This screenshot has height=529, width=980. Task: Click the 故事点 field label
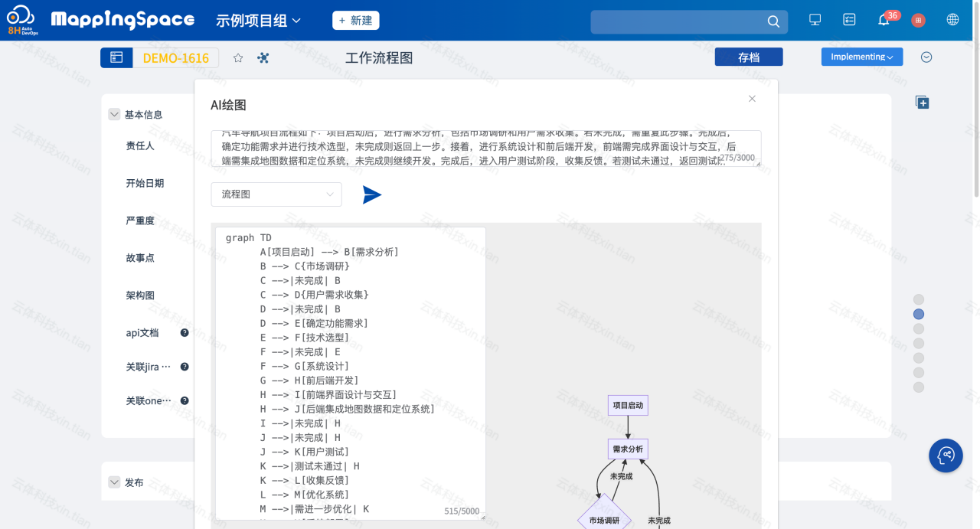coord(140,258)
